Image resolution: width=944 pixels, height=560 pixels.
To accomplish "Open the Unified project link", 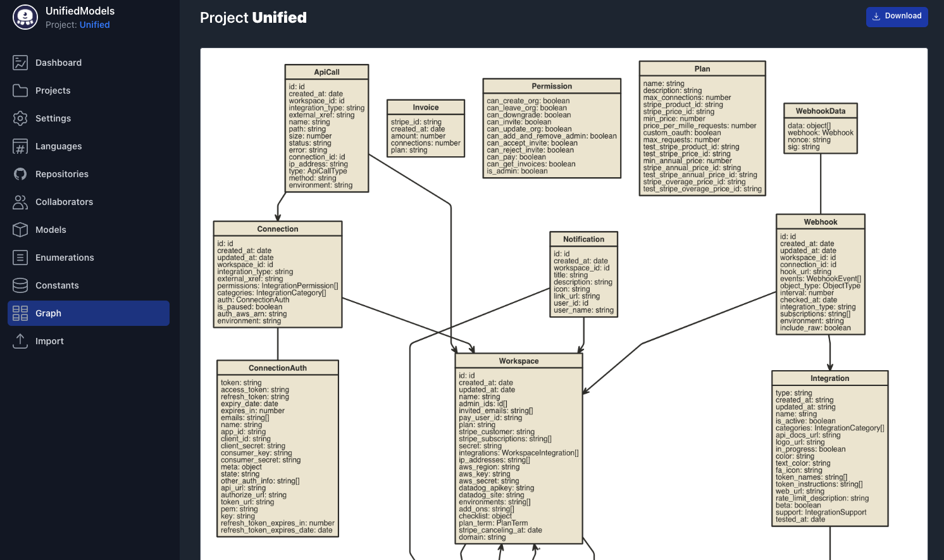I will [94, 25].
